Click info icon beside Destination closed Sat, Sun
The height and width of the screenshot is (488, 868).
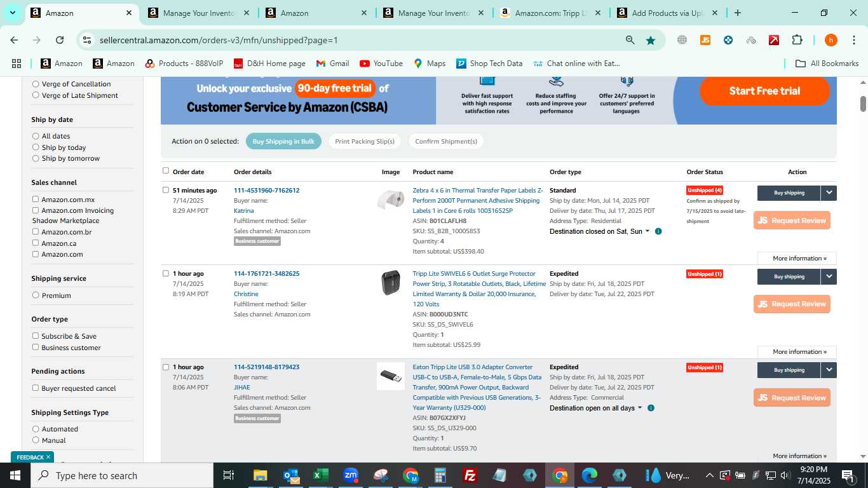(x=658, y=231)
